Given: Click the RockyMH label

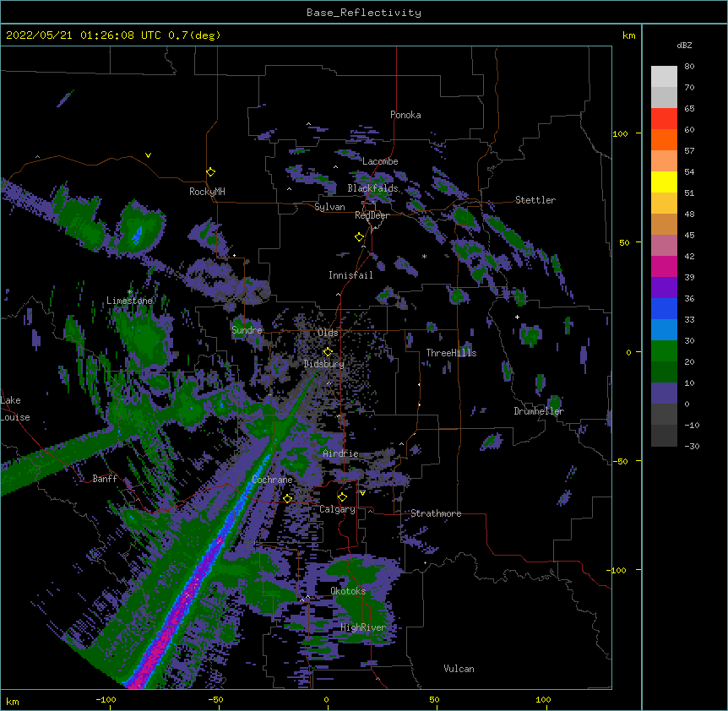Looking at the screenshot, I should point(207,192).
